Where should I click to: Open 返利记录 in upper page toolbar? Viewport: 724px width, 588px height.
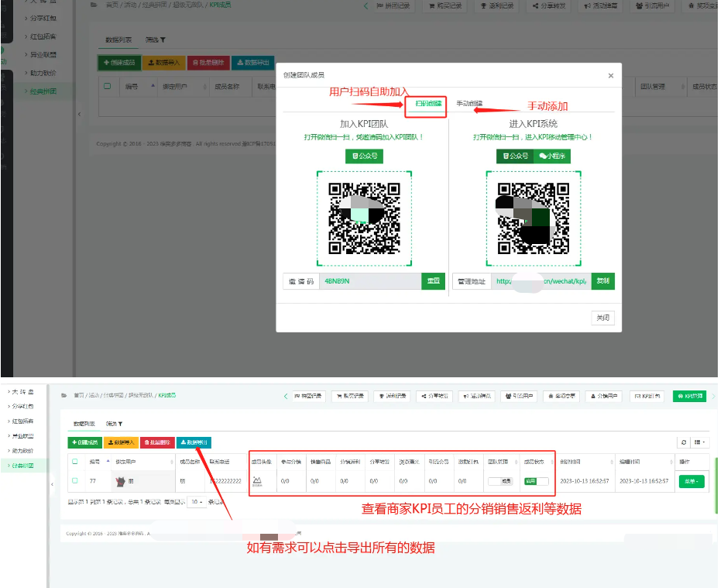[x=497, y=5]
